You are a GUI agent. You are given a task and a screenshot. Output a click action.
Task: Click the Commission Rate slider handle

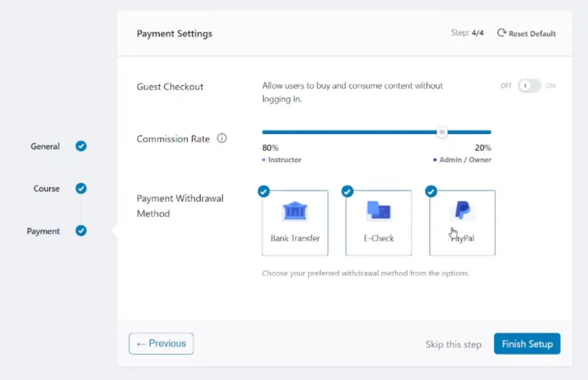click(442, 132)
